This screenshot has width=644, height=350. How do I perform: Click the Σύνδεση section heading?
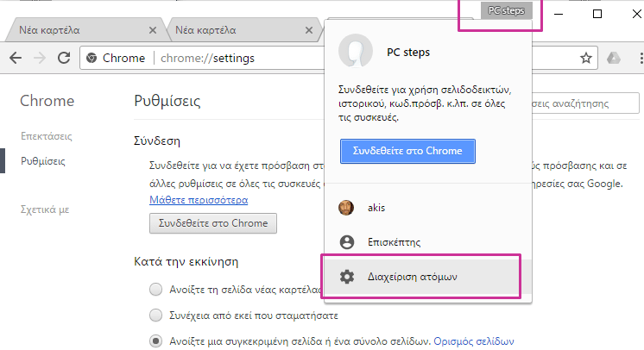[x=157, y=141]
